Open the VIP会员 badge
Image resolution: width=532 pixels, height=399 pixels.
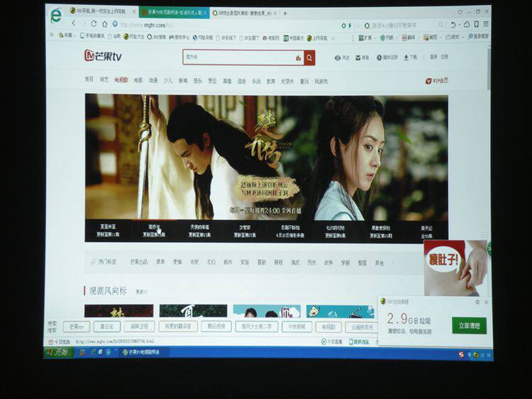[x=437, y=81]
